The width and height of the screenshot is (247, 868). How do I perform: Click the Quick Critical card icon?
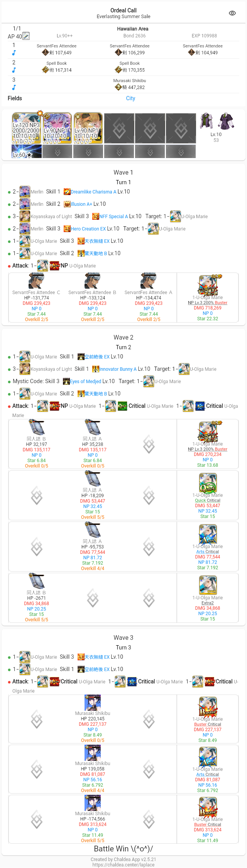click(x=208, y=483)
